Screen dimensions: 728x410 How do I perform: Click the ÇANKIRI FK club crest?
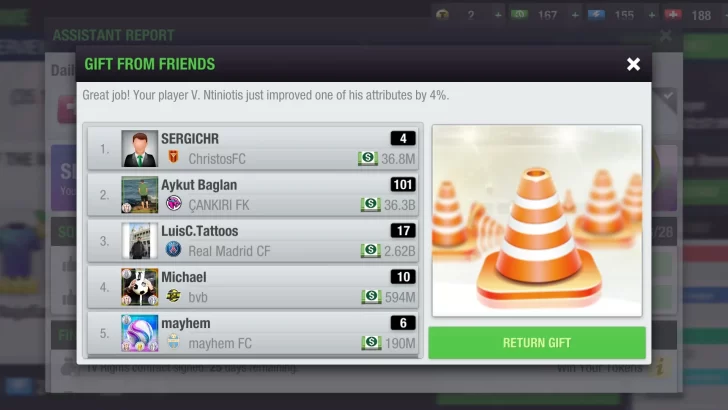tap(174, 203)
